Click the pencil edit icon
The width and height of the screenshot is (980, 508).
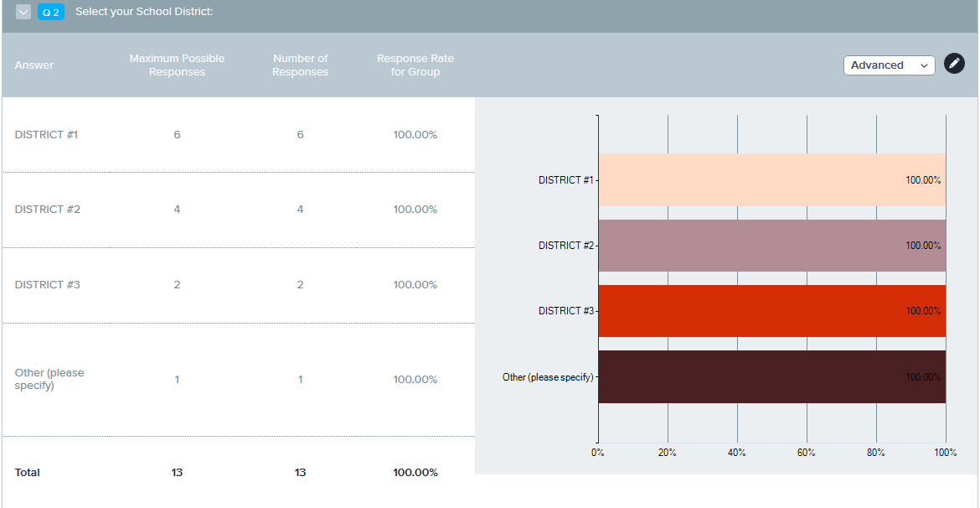point(954,64)
